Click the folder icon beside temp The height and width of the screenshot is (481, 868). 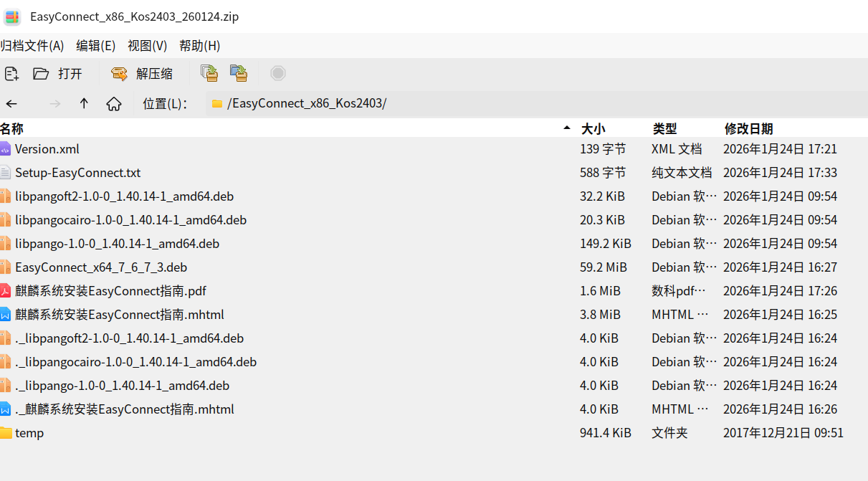6,433
